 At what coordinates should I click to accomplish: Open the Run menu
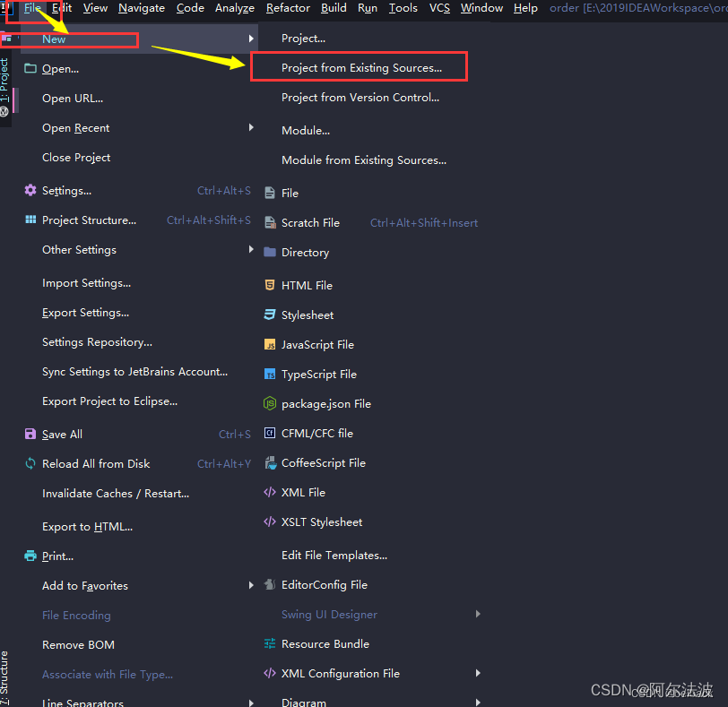368,8
